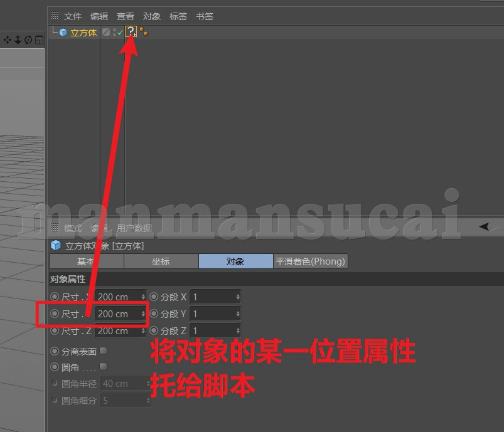This screenshot has width=504, height=432.
Task: Click the 圆角 animation dot
Action: point(55,366)
